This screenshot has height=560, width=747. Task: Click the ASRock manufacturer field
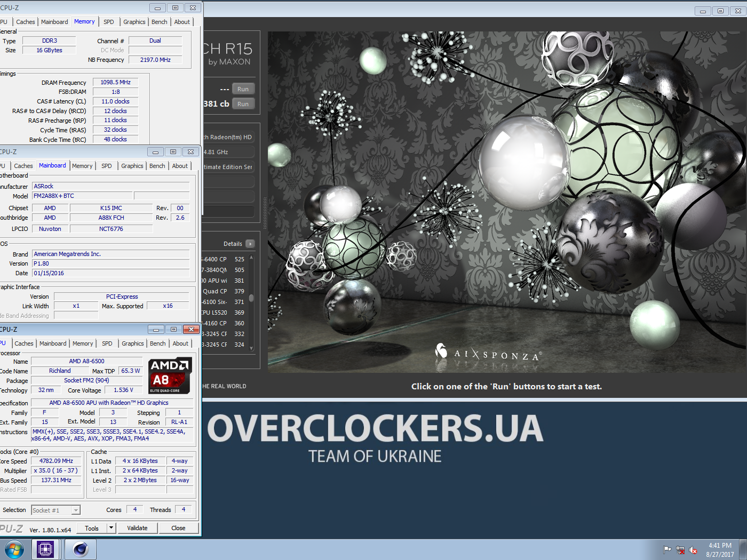point(111,186)
